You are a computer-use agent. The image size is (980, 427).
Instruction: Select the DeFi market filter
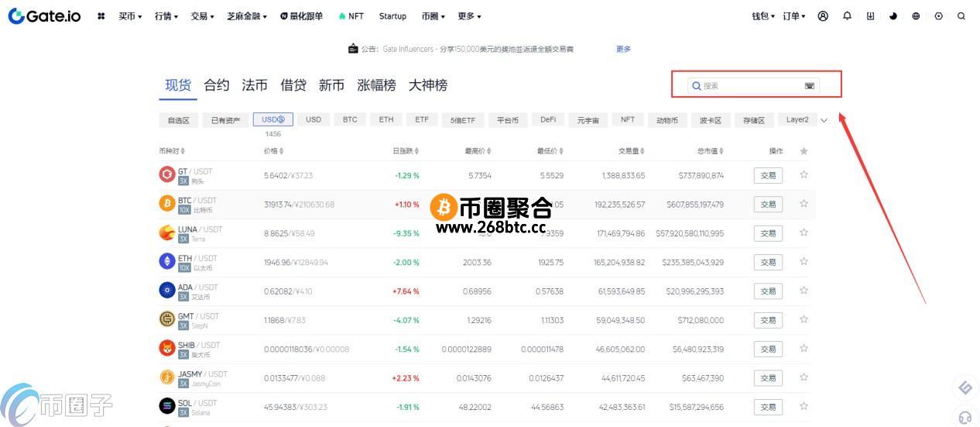point(548,120)
